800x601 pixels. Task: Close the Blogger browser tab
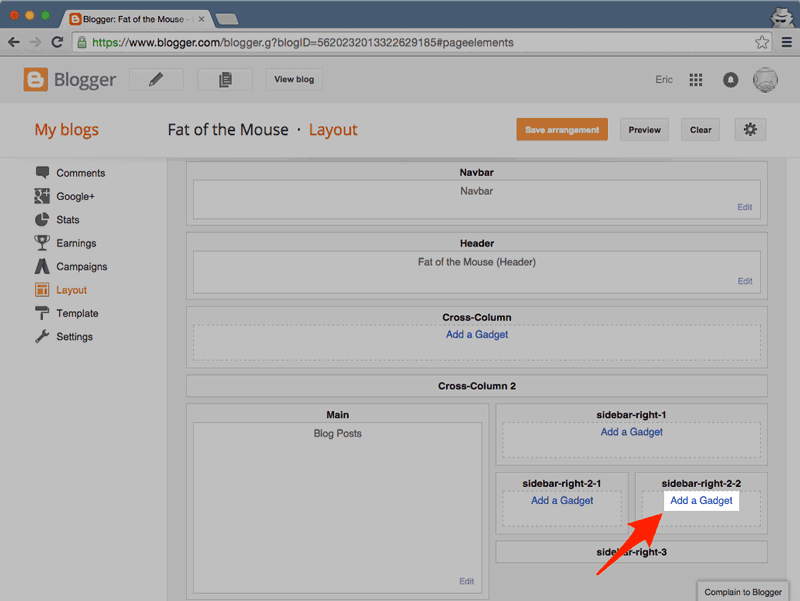[x=201, y=19]
